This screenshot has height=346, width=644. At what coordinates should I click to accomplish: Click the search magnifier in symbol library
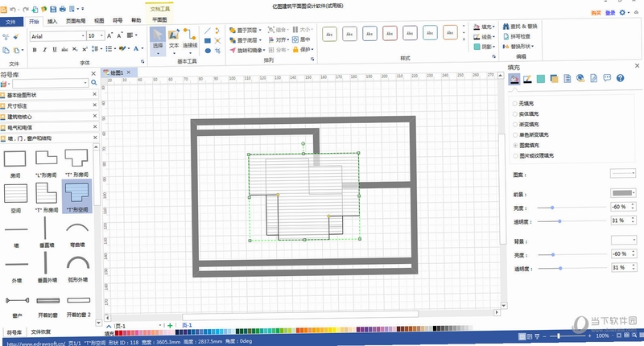94,83
